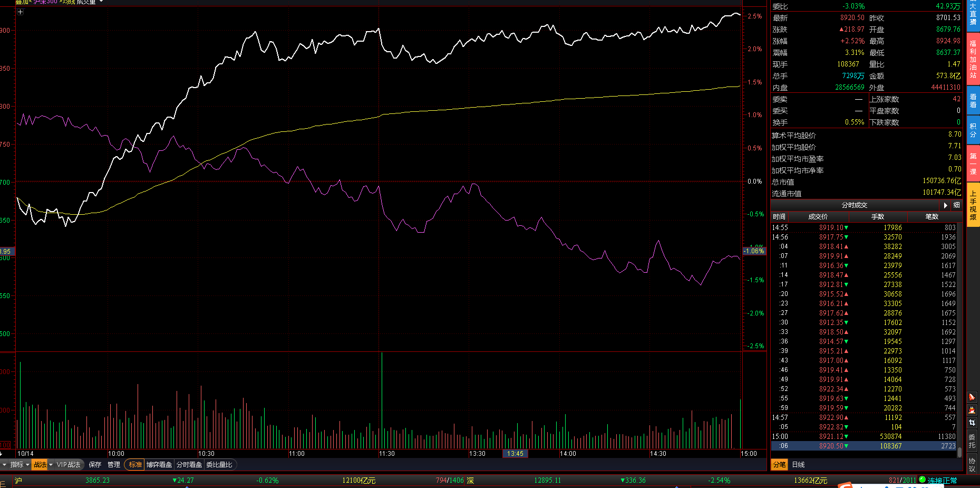Viewport: 980px width, 488px height.
Task: Click the 保存 button
Action: tap(95, 465)
